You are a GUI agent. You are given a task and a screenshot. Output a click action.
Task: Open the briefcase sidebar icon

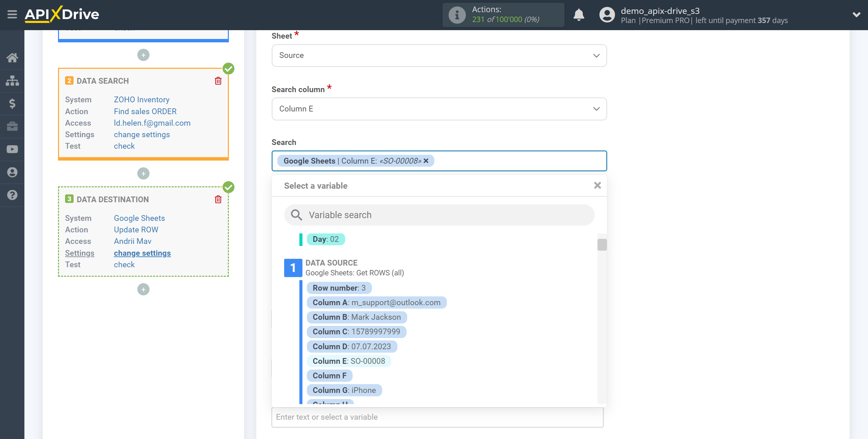point(12,126)
